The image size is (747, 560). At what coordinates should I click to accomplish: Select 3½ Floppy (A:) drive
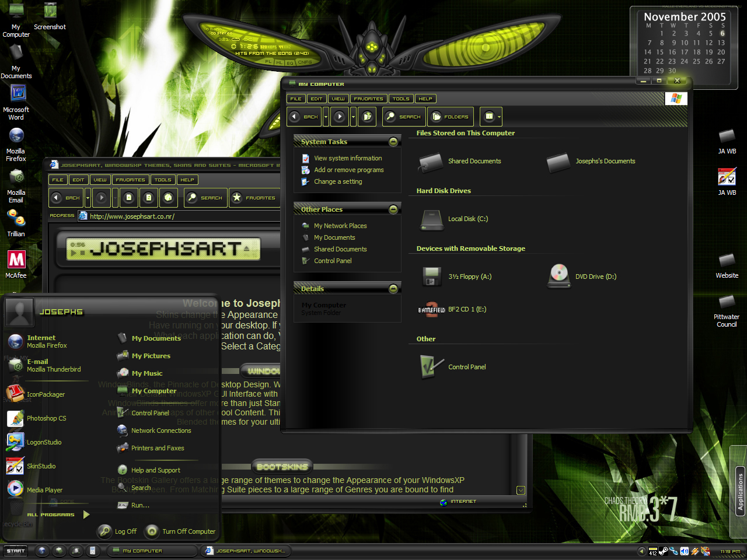pos(456,276)
